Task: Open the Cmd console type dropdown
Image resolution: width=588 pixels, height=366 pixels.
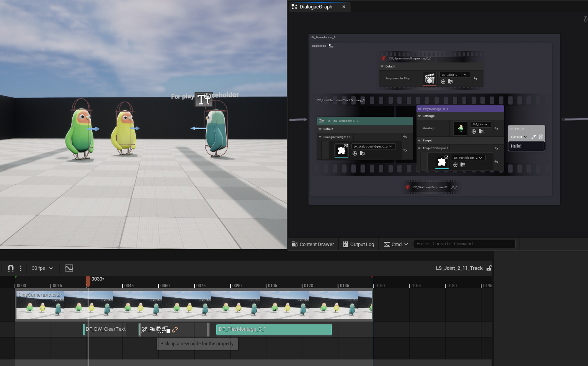Action: (x=396, y=244)
